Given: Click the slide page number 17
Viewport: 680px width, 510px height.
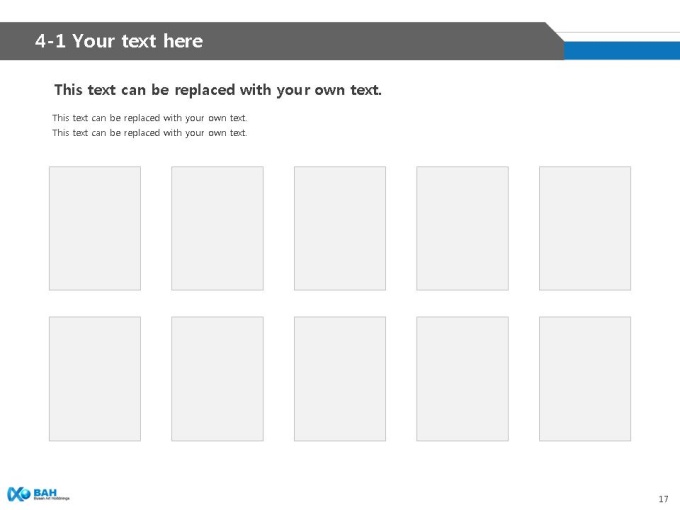Looking at the screenshot, I should pos(663,499).
